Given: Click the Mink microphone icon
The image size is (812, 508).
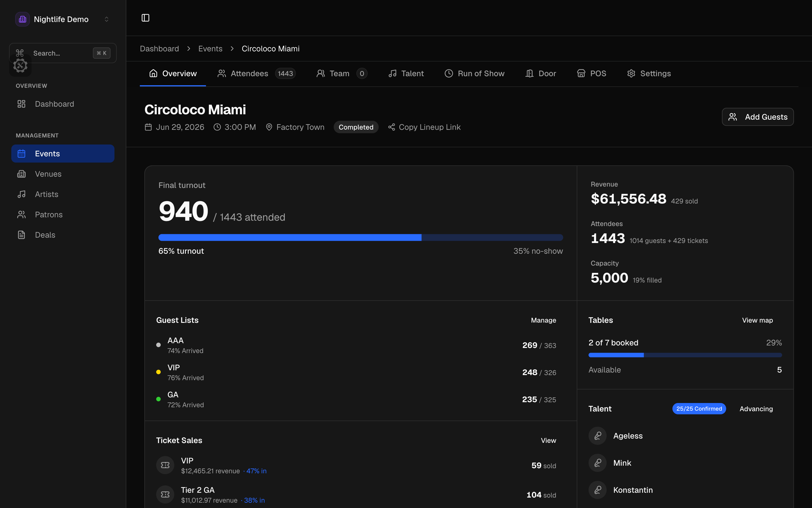Looking at the screenshot, I should 598,463.
